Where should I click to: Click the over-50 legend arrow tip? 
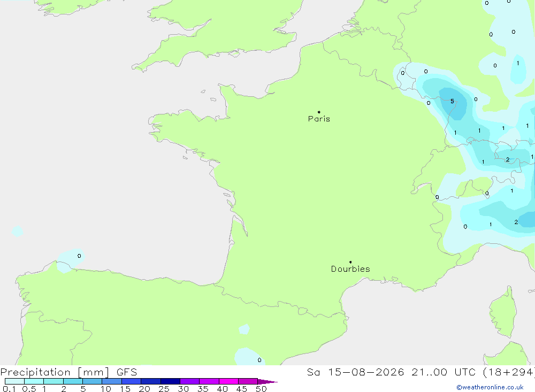(x=268, y=382)
